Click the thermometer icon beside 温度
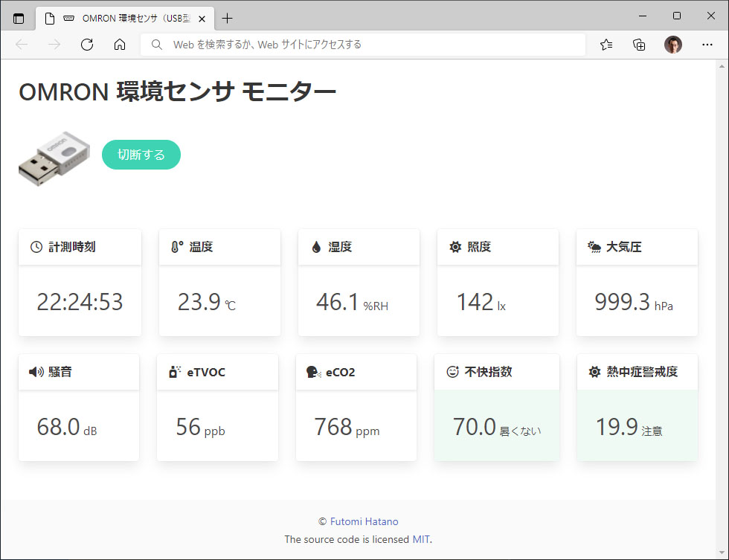Screen dimensions: 729x560 pyautogui.click(x=177, y=247)
